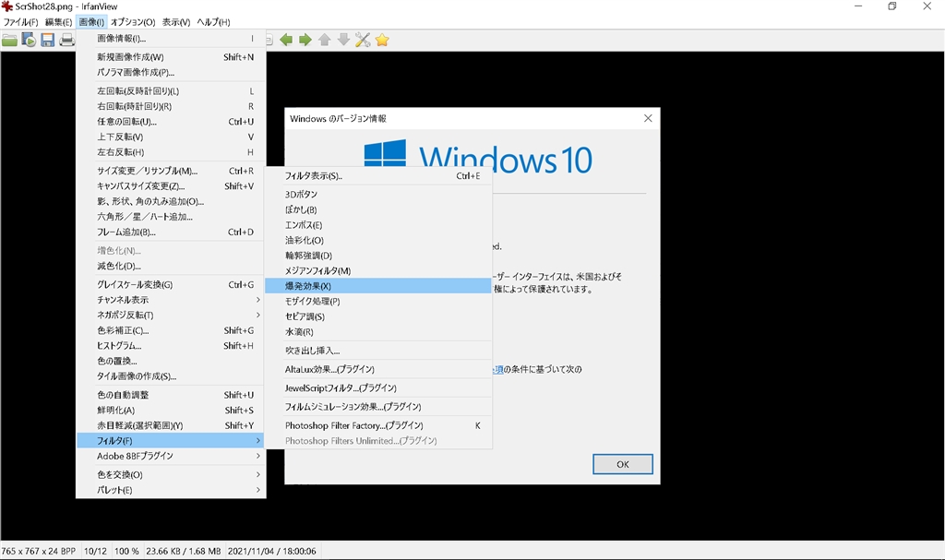Apply 3Dボタン filter
945x560 pixels.
pyautogui.click(x=378, y=195)
